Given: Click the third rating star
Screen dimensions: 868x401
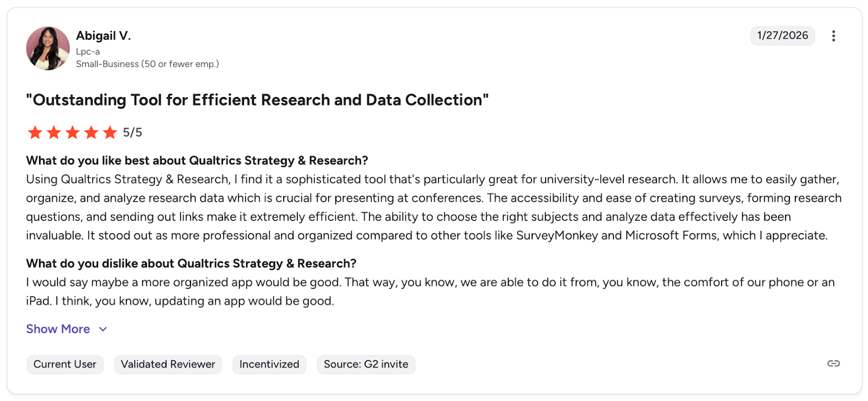Looking at the screenshot, I should tap(73, 132).
